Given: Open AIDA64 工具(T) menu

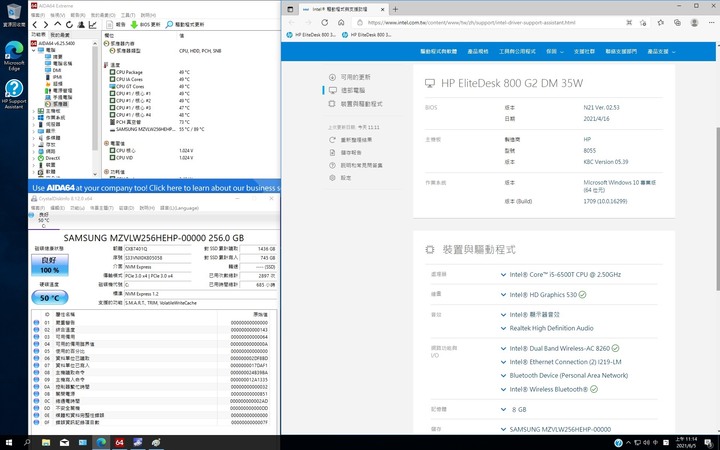Looking at the screenshot, I should coord(128,15).
